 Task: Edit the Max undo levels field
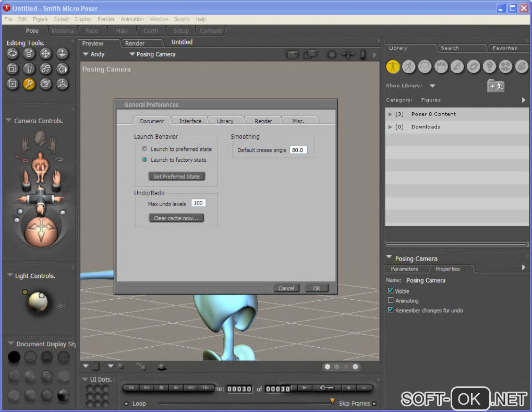click(198, 203)
